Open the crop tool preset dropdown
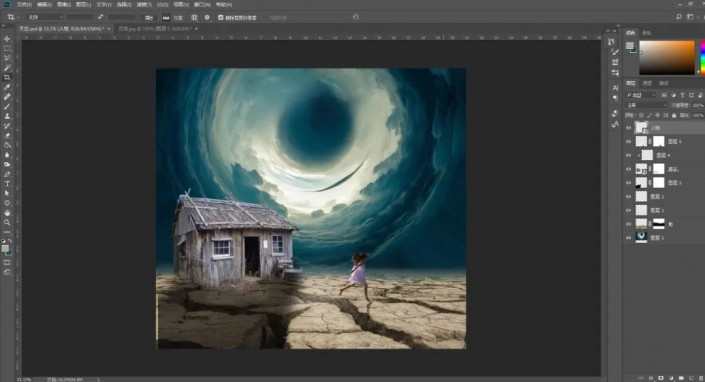Screen dimensions: 705x382 pos(12,17)
